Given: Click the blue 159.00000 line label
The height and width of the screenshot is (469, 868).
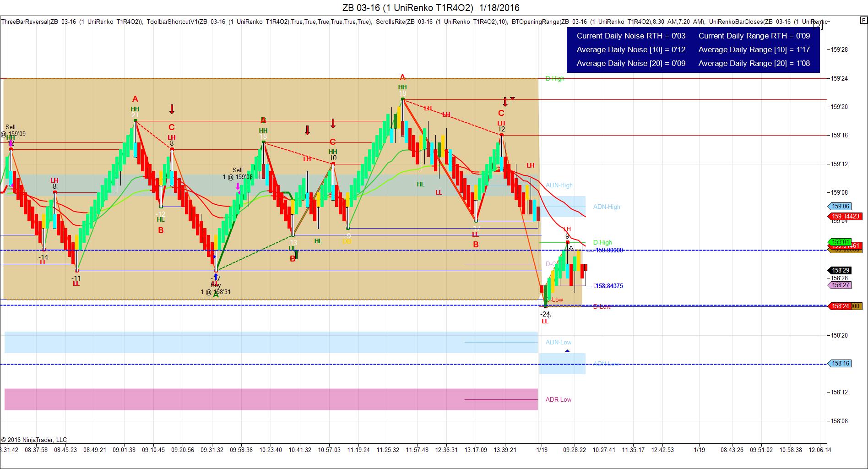Looking at the screenshot, I should coord(609,250).
